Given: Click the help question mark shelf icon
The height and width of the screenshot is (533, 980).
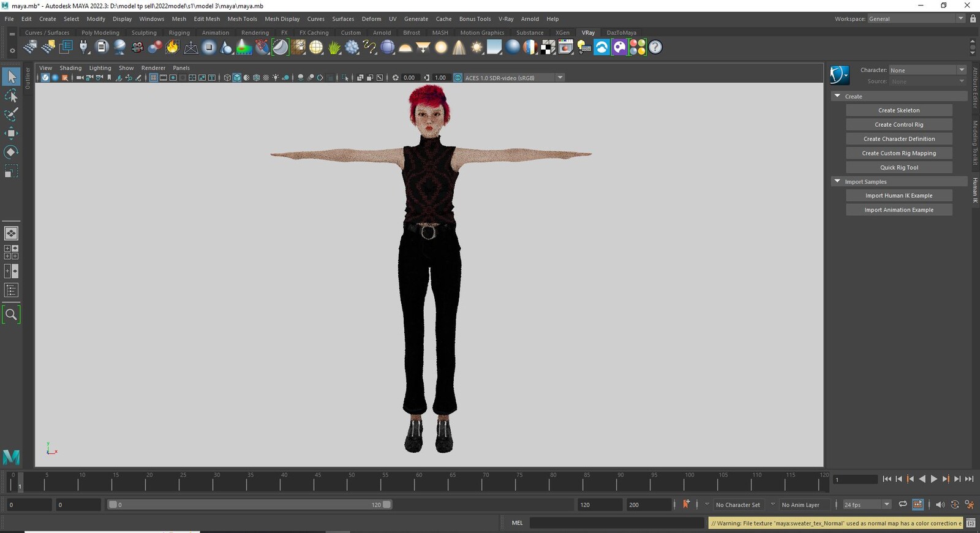Looking at the screenshot, I should point(655,47).
